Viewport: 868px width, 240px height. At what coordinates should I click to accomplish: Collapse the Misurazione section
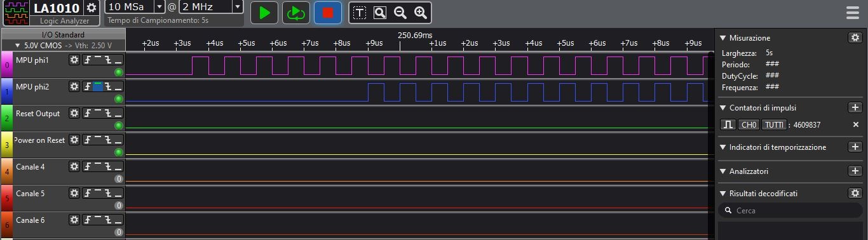point(722,37)
